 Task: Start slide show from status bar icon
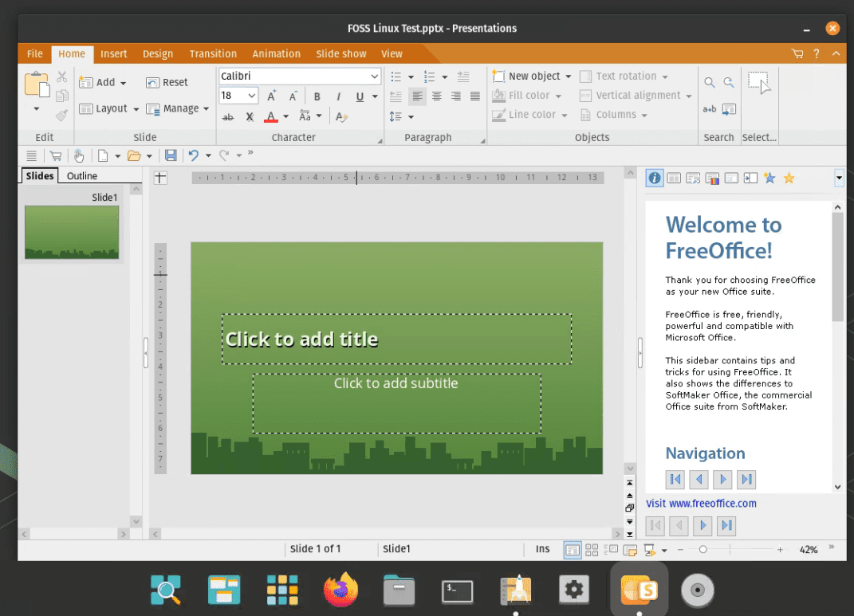[650, 550]
